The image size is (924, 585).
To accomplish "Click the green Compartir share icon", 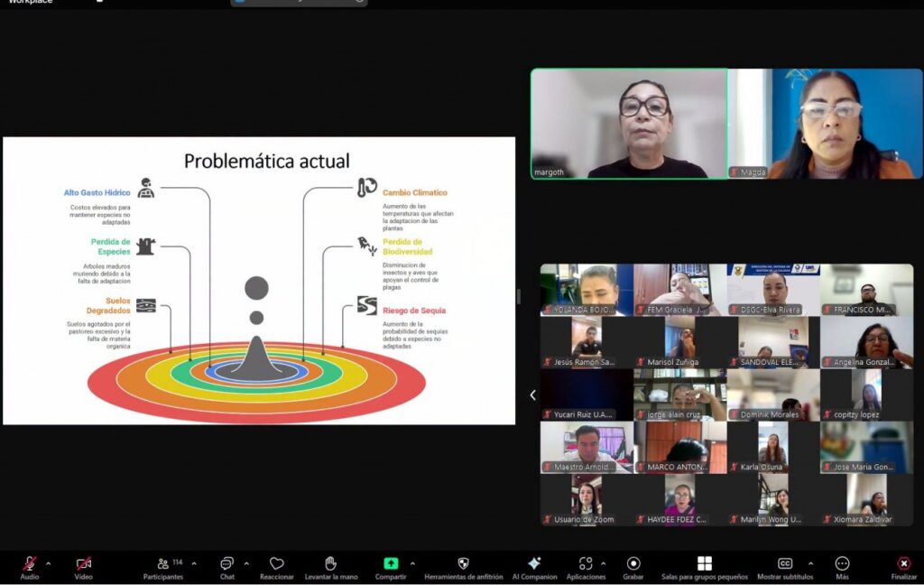I will (391, 563).
